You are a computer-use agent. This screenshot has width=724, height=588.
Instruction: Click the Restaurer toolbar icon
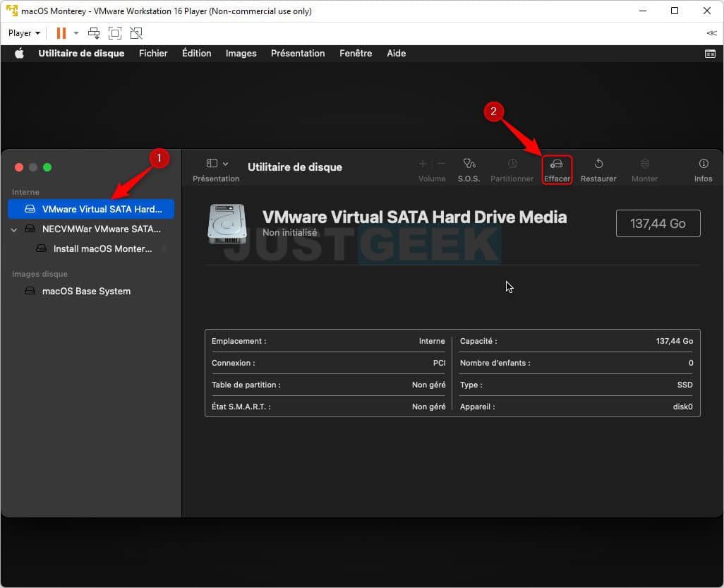point(598,164)
